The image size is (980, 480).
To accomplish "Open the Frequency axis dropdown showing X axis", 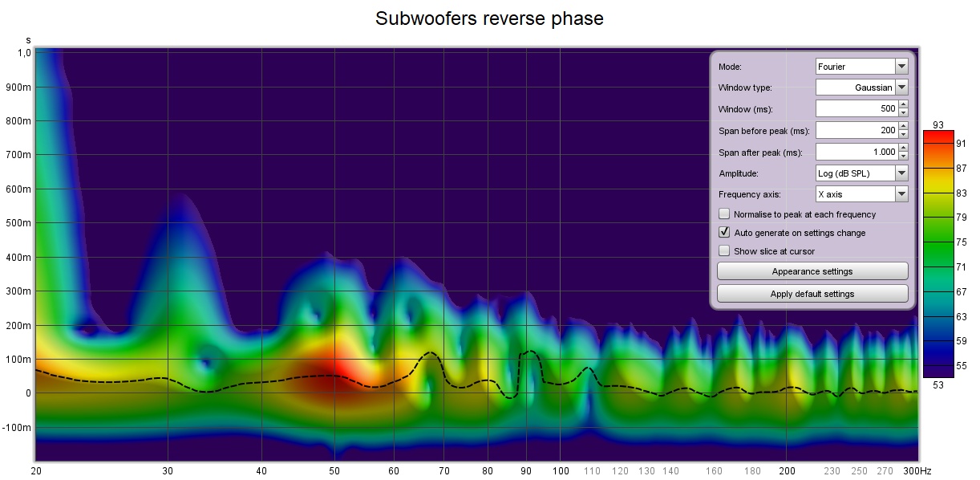I will coord(862,193).
